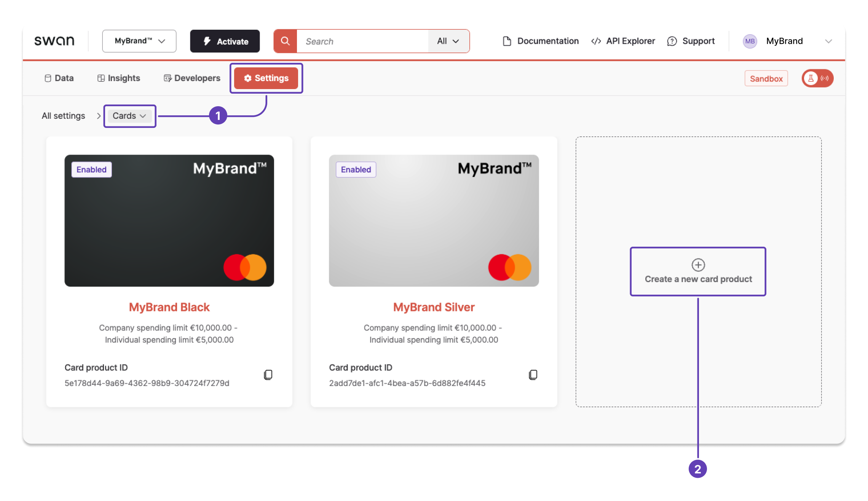Viewport: 868px width, 501px height.
Task: Click the Documentation page icon
Action: coord(505,41)
